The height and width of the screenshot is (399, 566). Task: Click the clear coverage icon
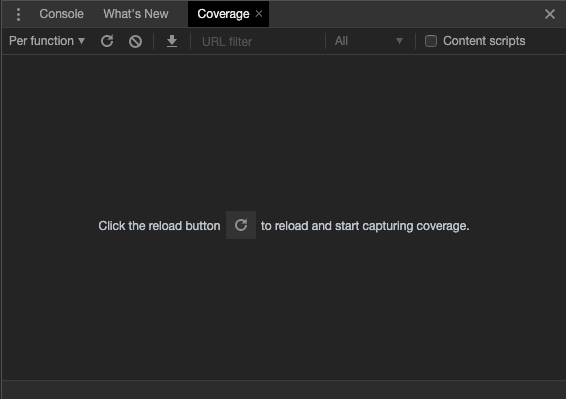(135, 41)
